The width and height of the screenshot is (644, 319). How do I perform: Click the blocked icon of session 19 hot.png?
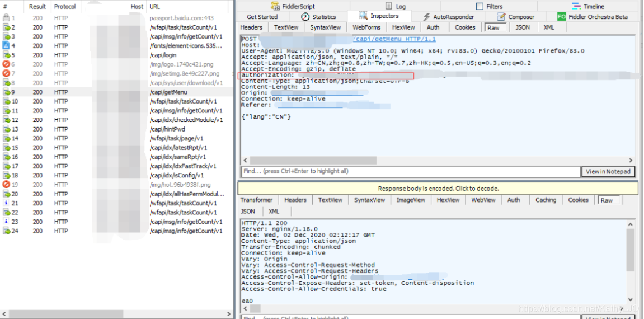6,185
